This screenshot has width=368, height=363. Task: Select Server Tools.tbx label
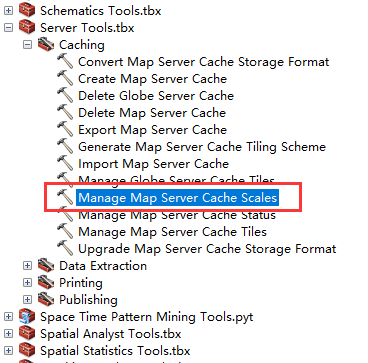(87, 28)
